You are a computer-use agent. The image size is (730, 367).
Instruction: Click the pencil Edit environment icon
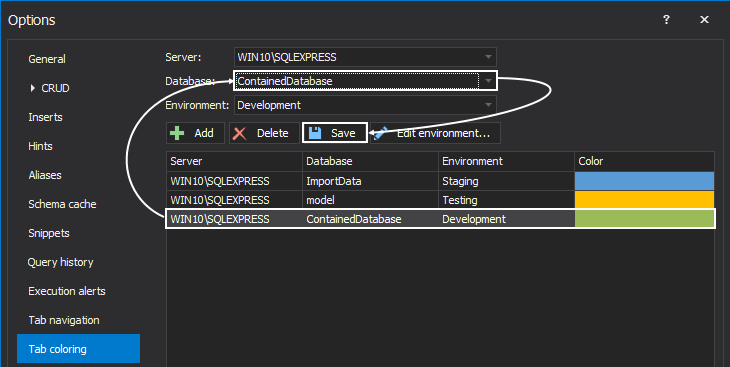coord(380,134)
